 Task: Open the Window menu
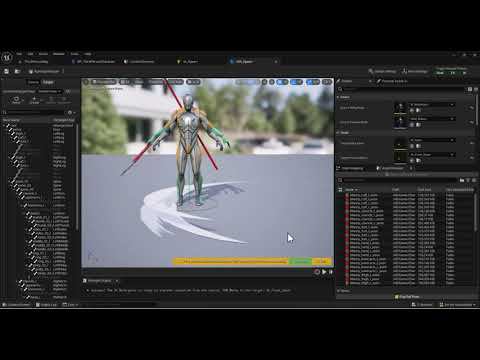(59, 54)
